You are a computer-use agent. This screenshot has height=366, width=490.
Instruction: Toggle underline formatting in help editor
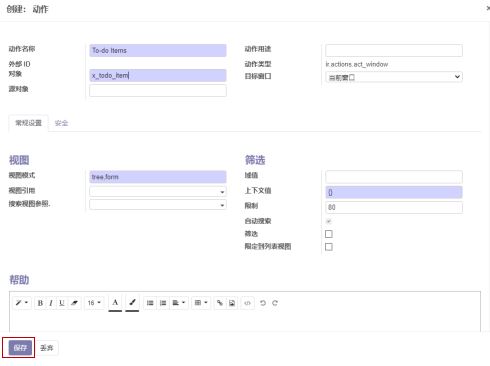(62, 303)
